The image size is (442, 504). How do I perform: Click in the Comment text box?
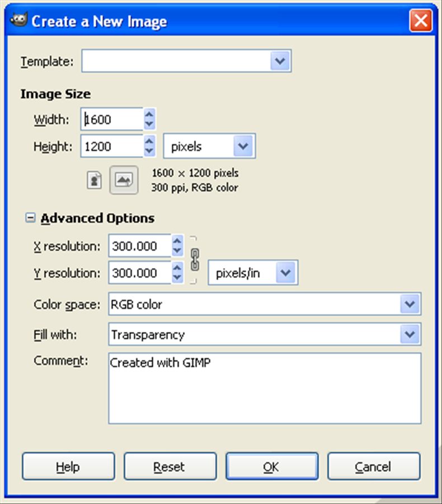tap(265, 388)
